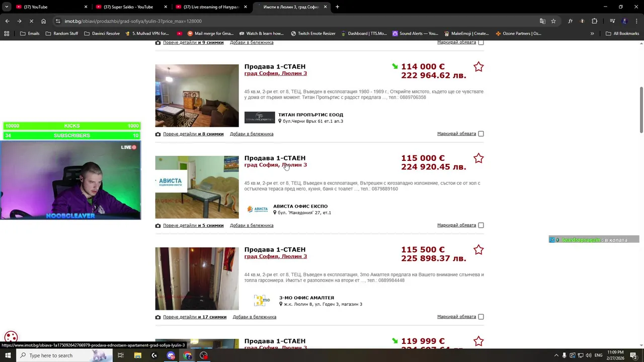The width and height of the screenshot is (644, 362).
Task: Expand hidden bookmarks with double chevron
Action: 592,34
